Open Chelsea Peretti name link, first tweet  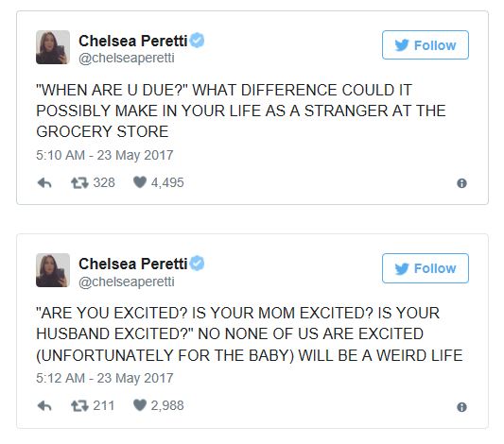132,41
